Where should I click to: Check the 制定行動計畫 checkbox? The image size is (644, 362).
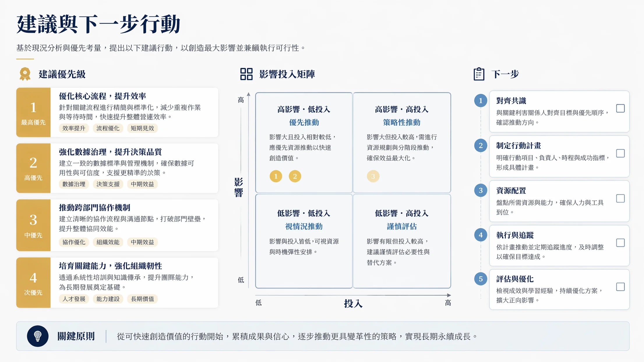[x=620, y=153]
